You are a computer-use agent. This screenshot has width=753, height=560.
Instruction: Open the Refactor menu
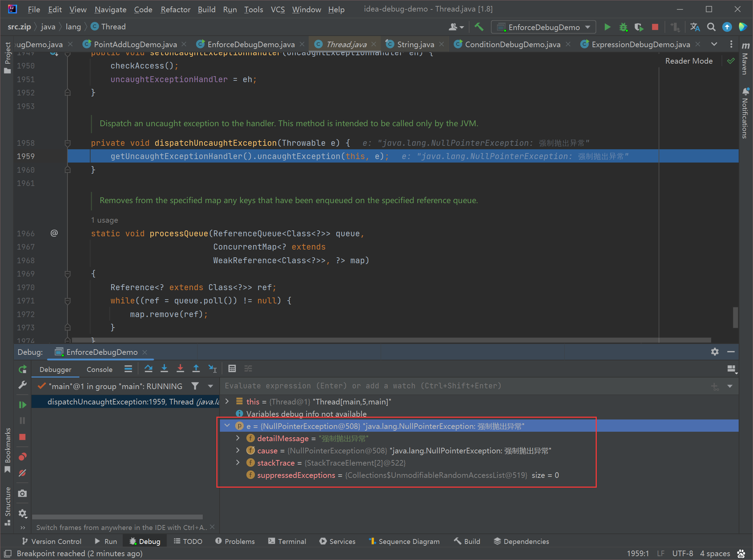pos(175,9)
